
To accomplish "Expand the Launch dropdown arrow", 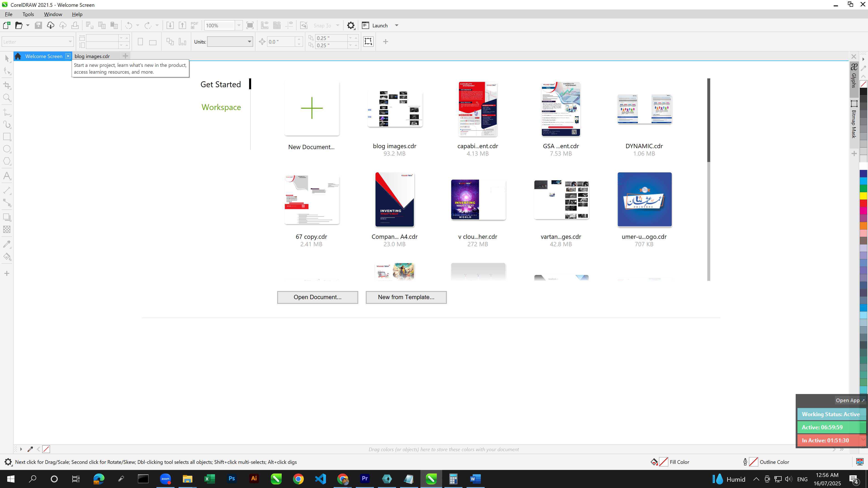I will point(397,25).
